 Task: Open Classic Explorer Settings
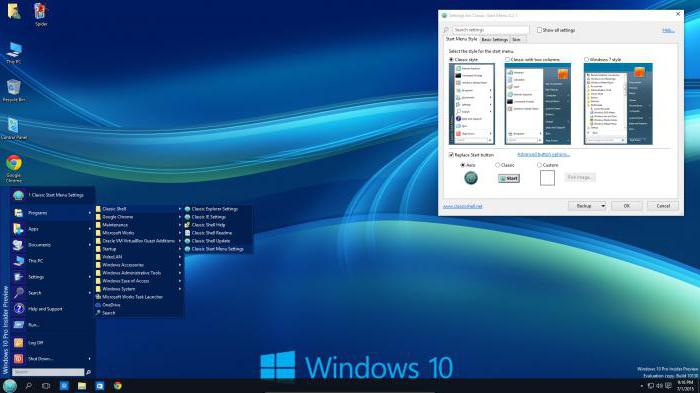click(218, 209)
